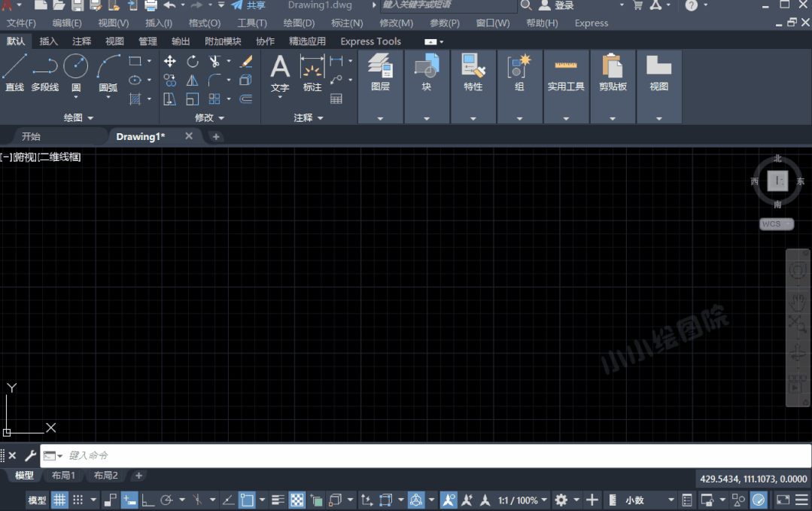Expand the 图层 panel dropdown arrow
Screen dimensions: 812x511
(380, 119)
